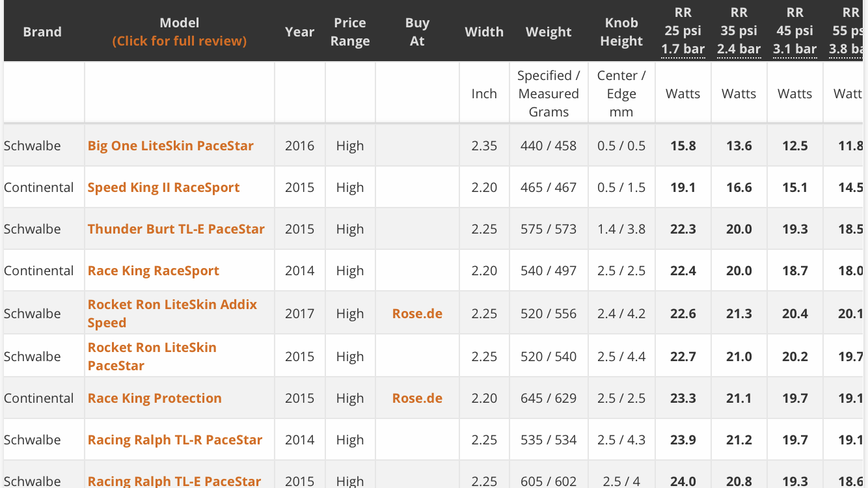The image size is (868, 488).
Task: Open the Race King Protection review
Action: coord(155,398)
